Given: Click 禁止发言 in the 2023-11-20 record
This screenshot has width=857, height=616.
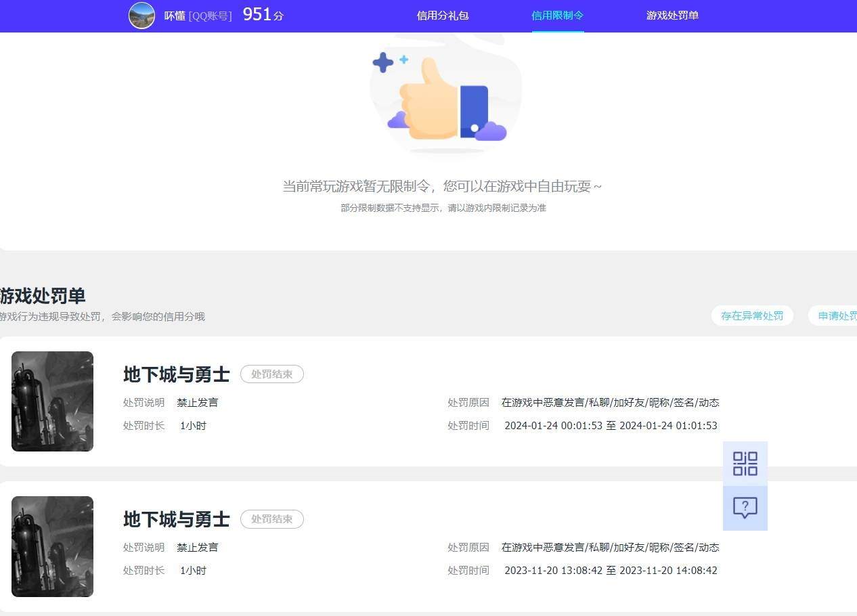Looking at the screenshot, I should [198, 548].
